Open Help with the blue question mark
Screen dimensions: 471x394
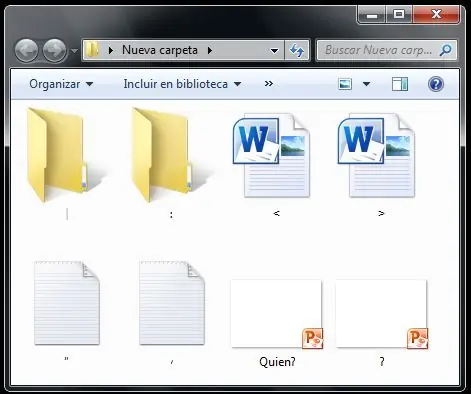(436, 84)
